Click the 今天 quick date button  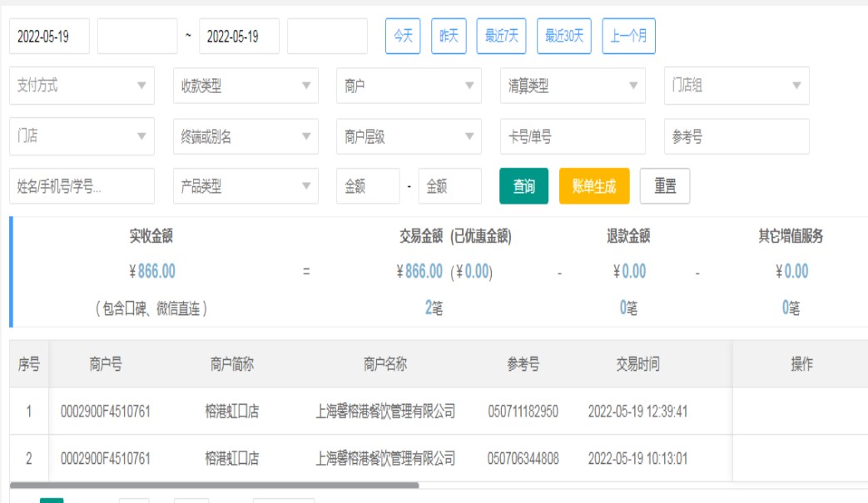tap(403, 37)
